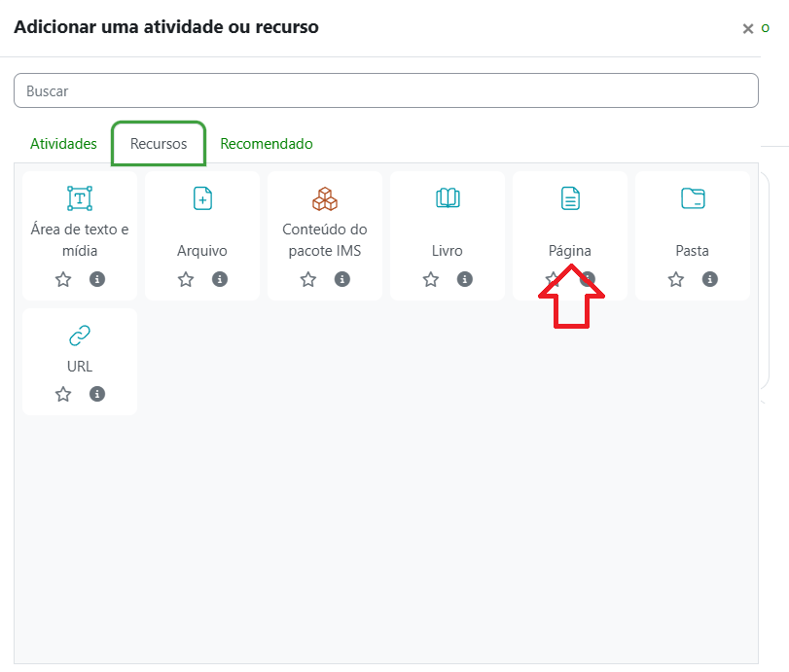Image resolution: width=789 pixels, height=672 pixels.
Task: Toggle the URL favorite star
Action: (63, 394)
